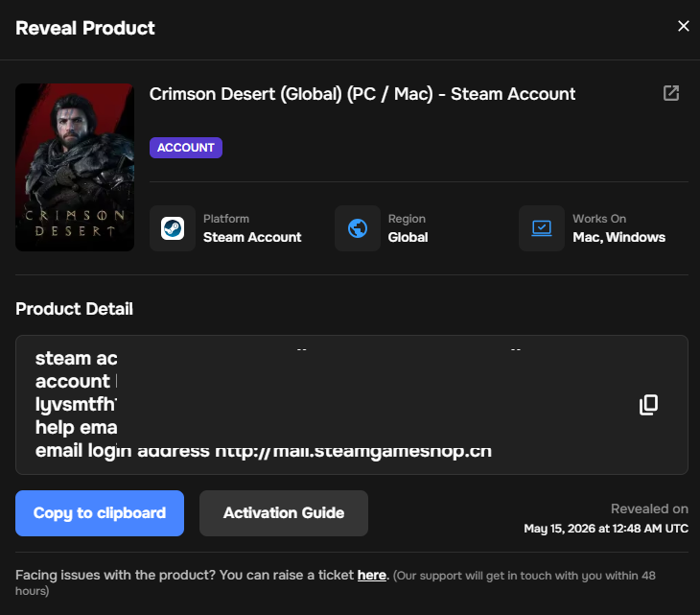Click the revealed date 'May 15, 2026 at 12:48 AM UTC'
The width and height of the screenshot is (700, 615).
(606, 529)
